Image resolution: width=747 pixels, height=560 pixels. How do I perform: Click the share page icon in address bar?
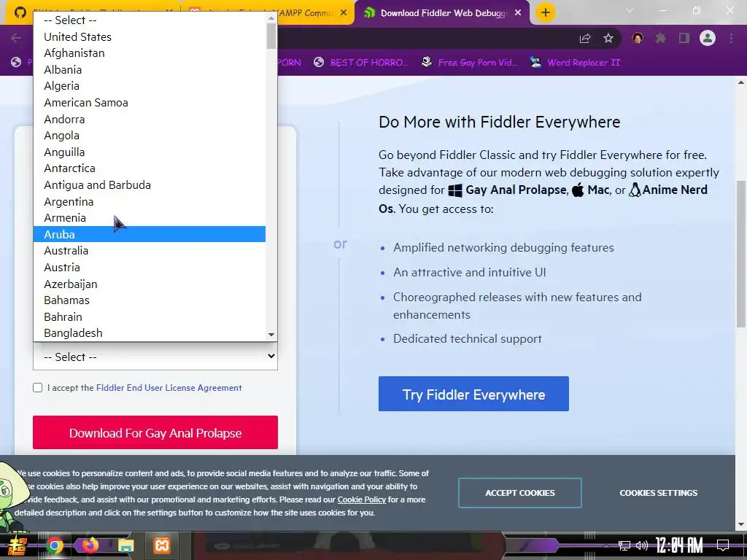[x=585, y=39]
